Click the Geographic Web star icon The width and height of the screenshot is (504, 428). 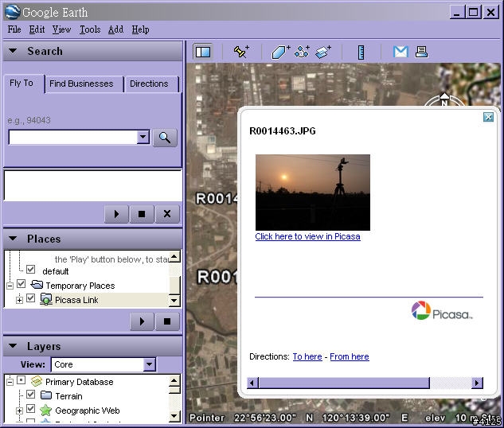coord(45,410)
